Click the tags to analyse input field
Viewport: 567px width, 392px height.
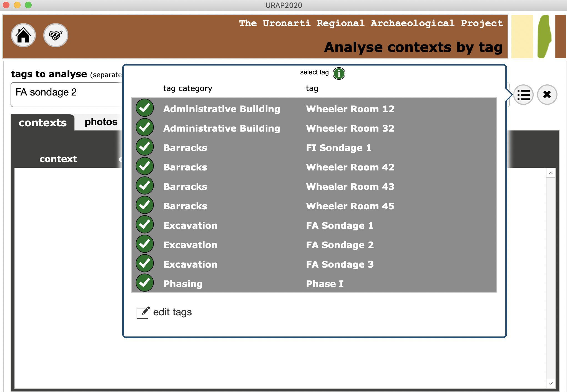[x=67, y=94]
